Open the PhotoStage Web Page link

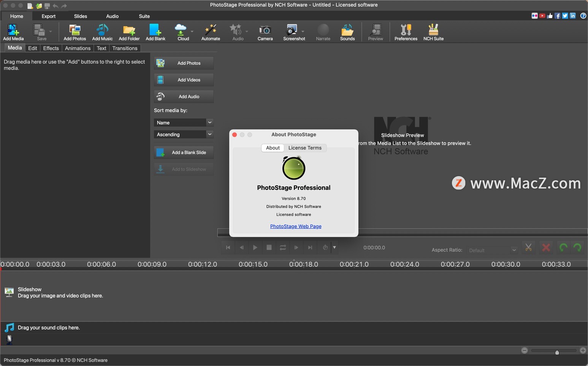(296, 226)
